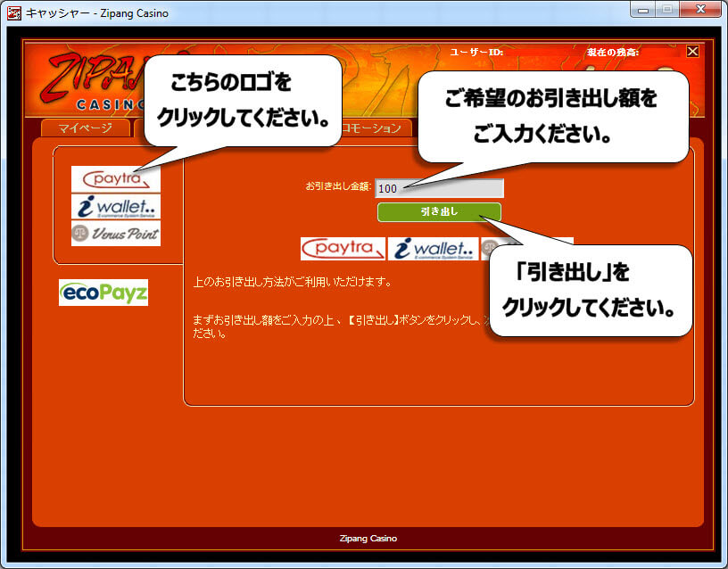728x569 pixels.
Task: Click the i-wallet logo below the withdraw button
Action: [x=433, y=249]
